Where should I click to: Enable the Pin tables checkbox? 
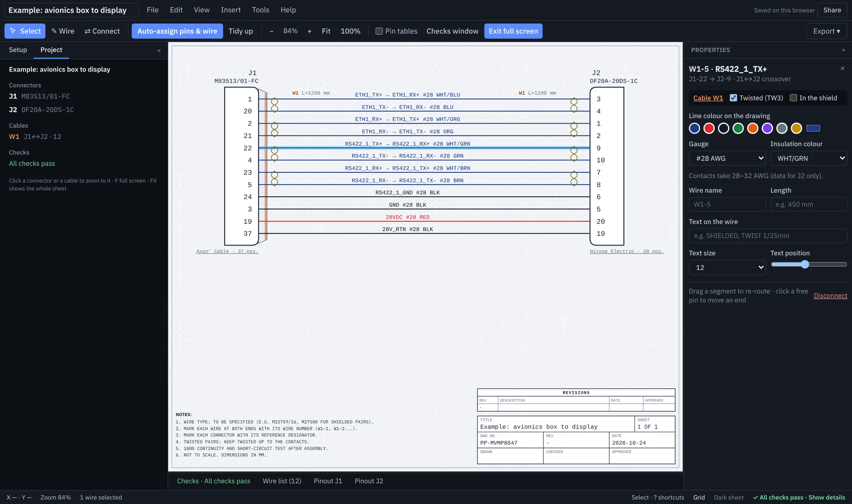[x=379, y=31]
